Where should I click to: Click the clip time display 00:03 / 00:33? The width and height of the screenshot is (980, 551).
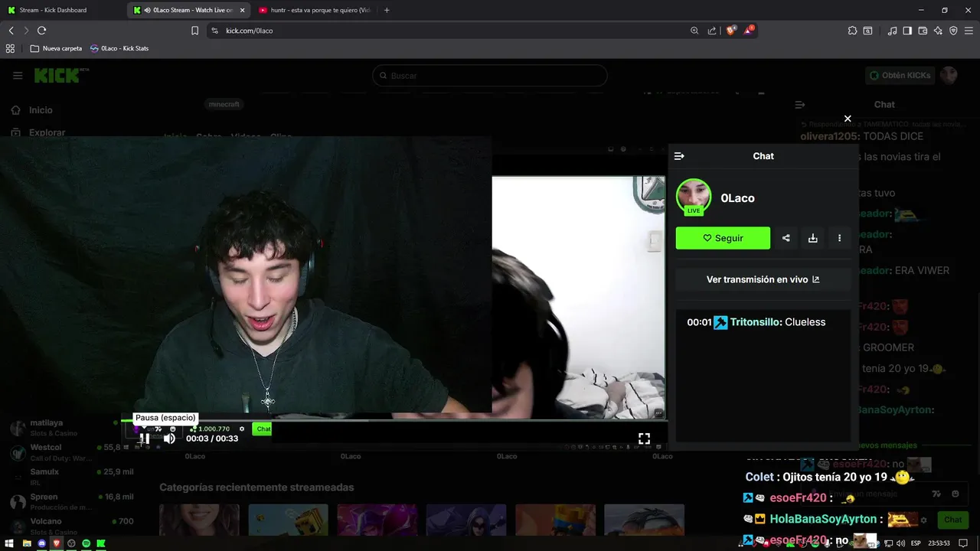coord(212,439)
